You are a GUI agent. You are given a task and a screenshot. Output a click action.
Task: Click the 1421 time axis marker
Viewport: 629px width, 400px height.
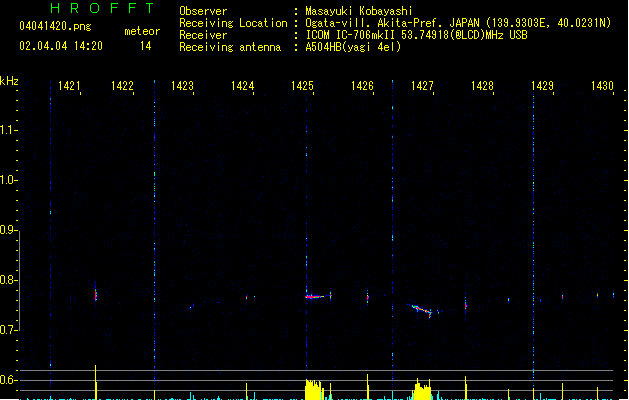tap(69, 86)
